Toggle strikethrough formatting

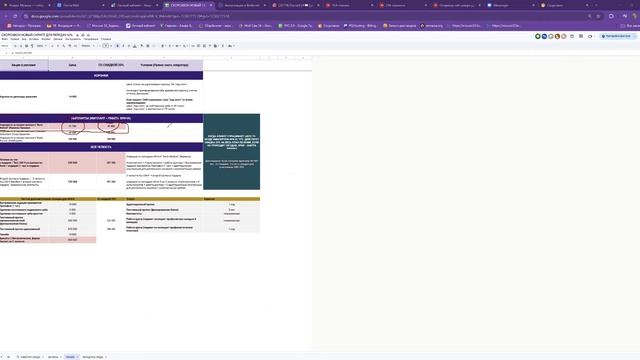point(129,46)
